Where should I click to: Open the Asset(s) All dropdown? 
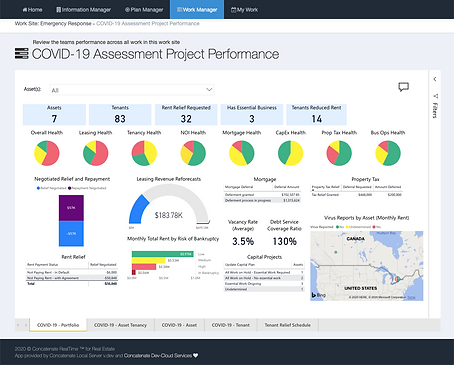pyautogui.click(x=132, y=90)
